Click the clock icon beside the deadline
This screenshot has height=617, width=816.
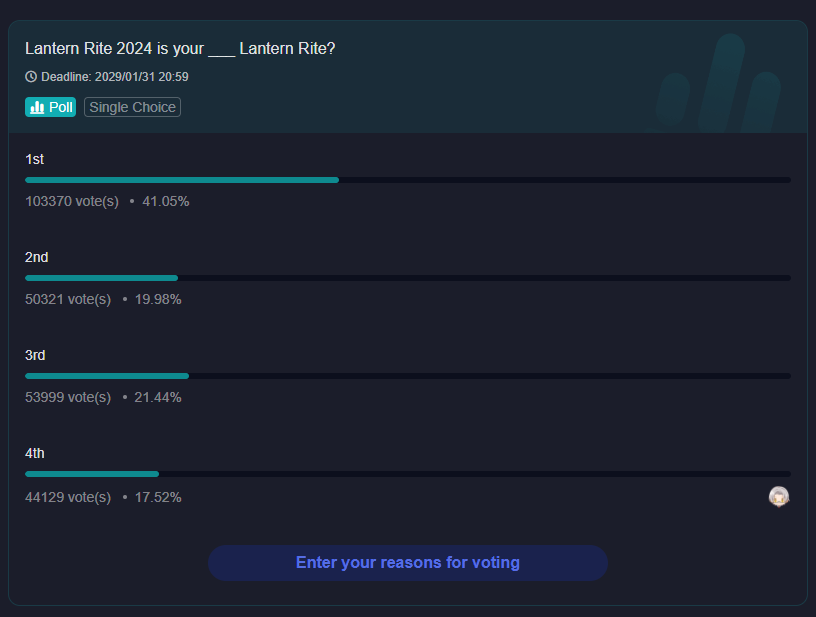tap(31, 77)
